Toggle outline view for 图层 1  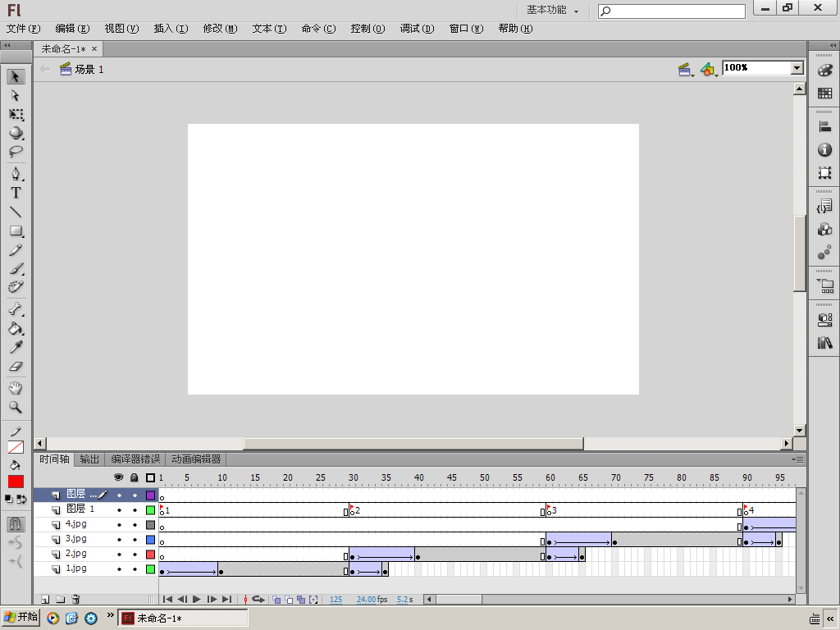pos(151,510)
